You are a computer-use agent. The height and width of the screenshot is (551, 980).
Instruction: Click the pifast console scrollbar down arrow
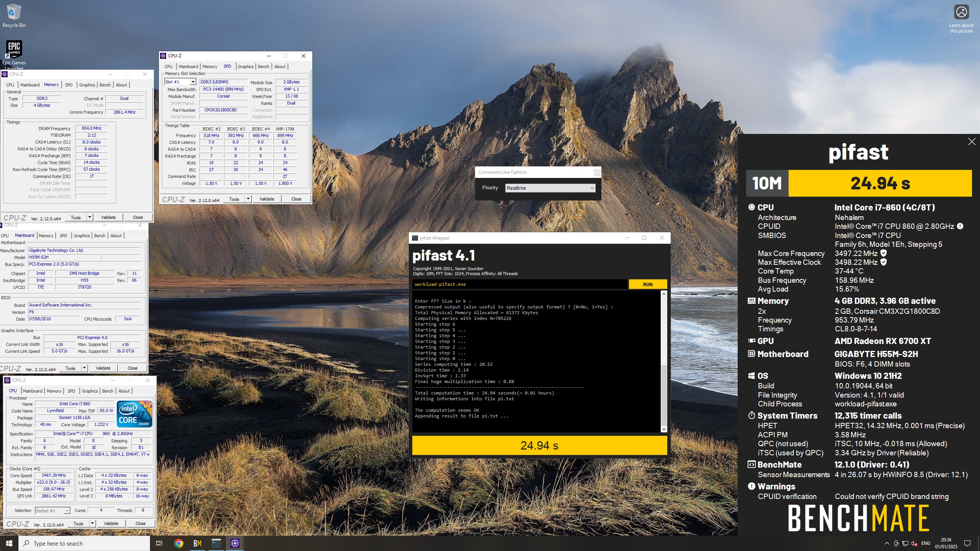(664, 429)
